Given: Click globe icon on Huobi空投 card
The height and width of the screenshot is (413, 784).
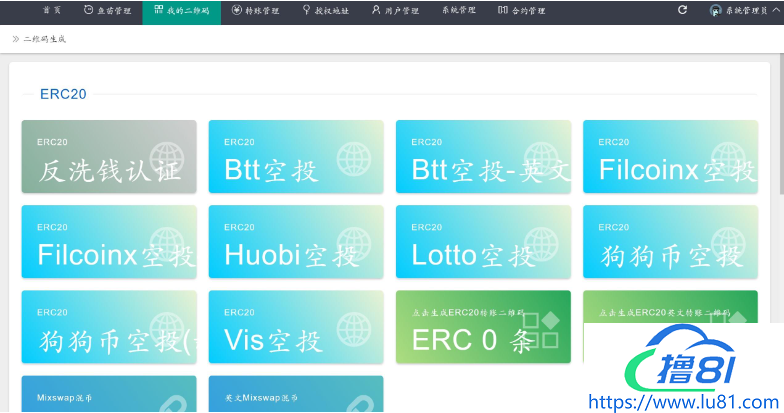Looking at the screenshot, I should tap(354, 244).
